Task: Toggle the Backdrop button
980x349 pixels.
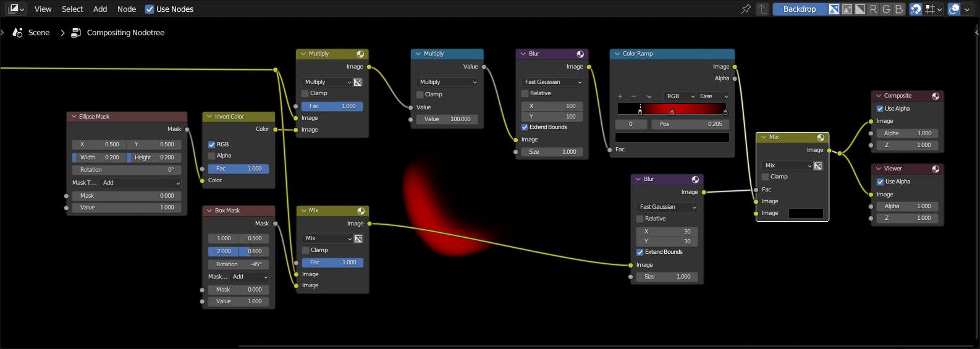Action: [800, 9]
